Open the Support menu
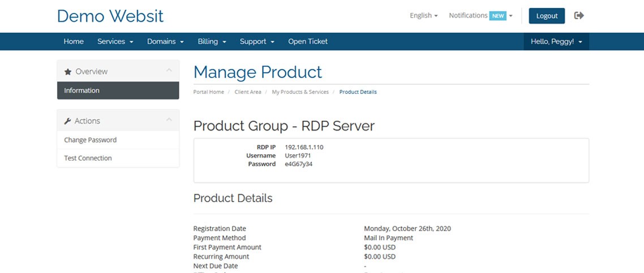Image resolution: width=644 pixels, height=273 pixels. pyautogui.click(x=257, y=41)
